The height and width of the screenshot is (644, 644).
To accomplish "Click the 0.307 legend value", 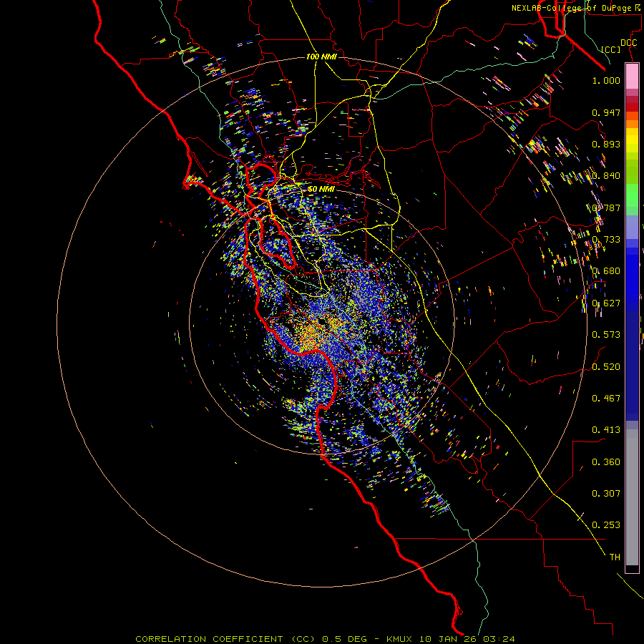I will pos(606,494).
